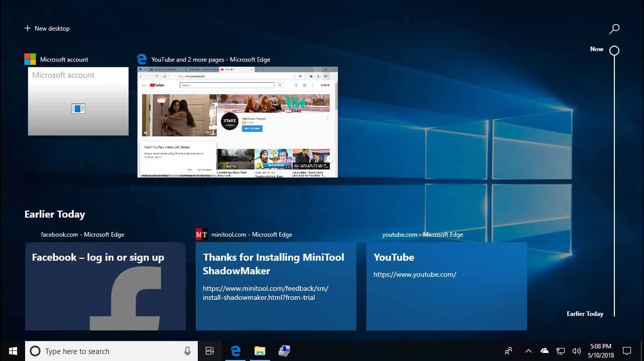
Task: Open the Windows Start menu
Action: (x=13, y=351)
